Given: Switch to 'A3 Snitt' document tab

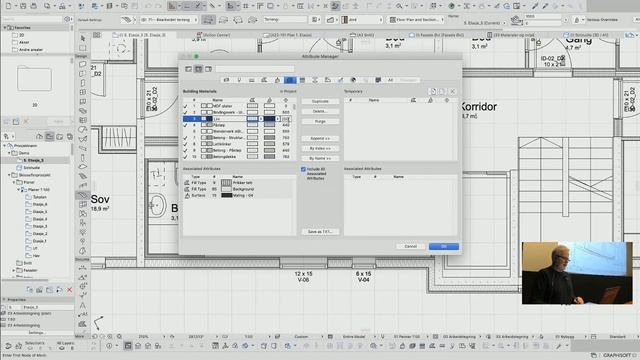Looking at the screenshot, I should click(x=362, y=35).
